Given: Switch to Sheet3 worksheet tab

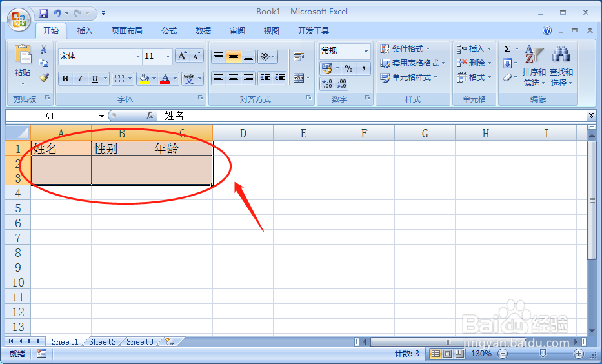Looking at the screenshot, I should [140, 341].
